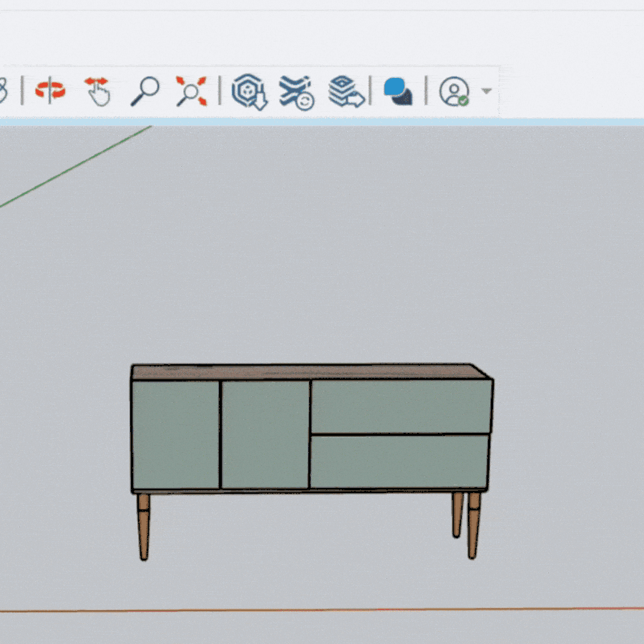The height and width of the screenshot is (644, 644).
Task: Click the Send to LayOut icon
Action: 346,92
